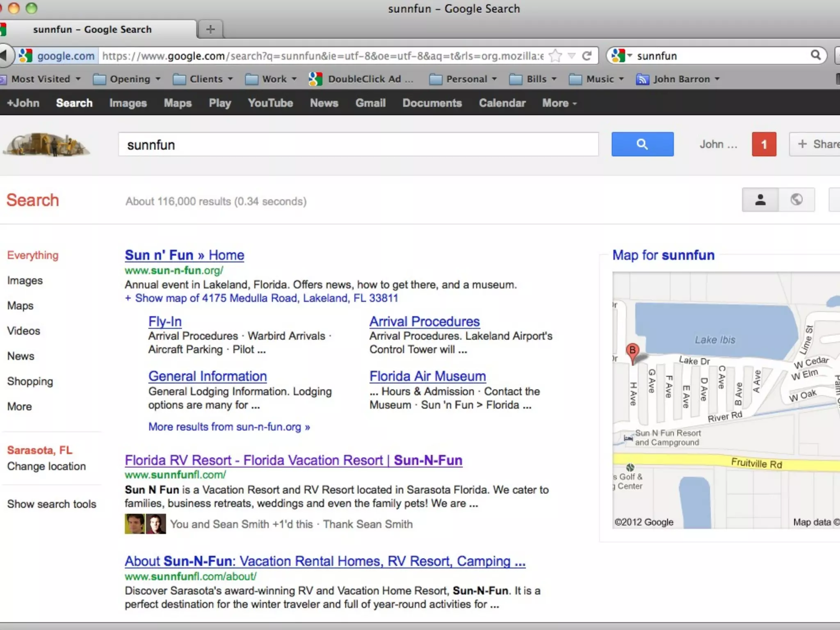Viewport: 840px width, 630px height.
Task: Click magnifier icon in browser search box
Action: [x=815, y=55]
